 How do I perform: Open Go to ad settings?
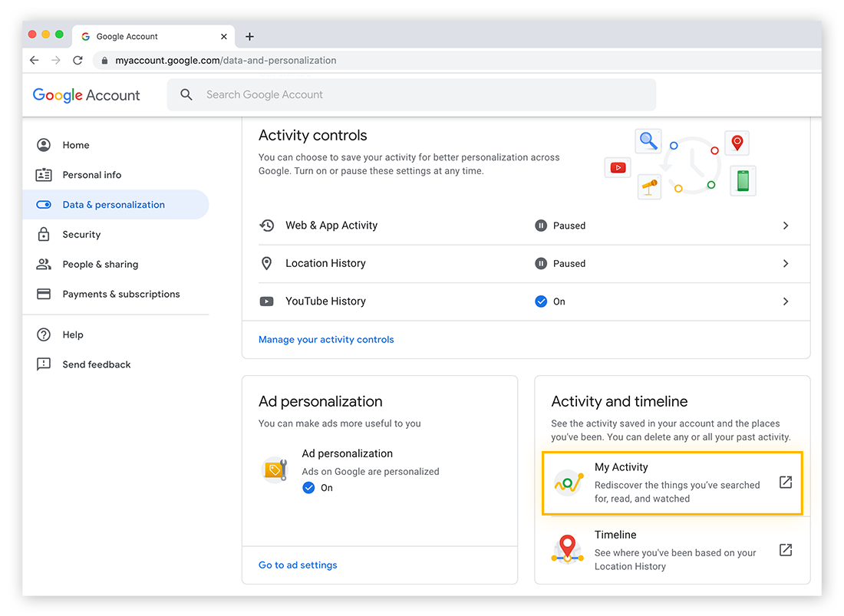click(298, 565)
